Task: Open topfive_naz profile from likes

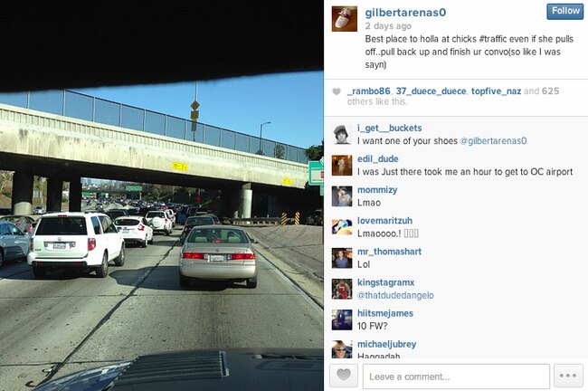Action: point(496,91)
